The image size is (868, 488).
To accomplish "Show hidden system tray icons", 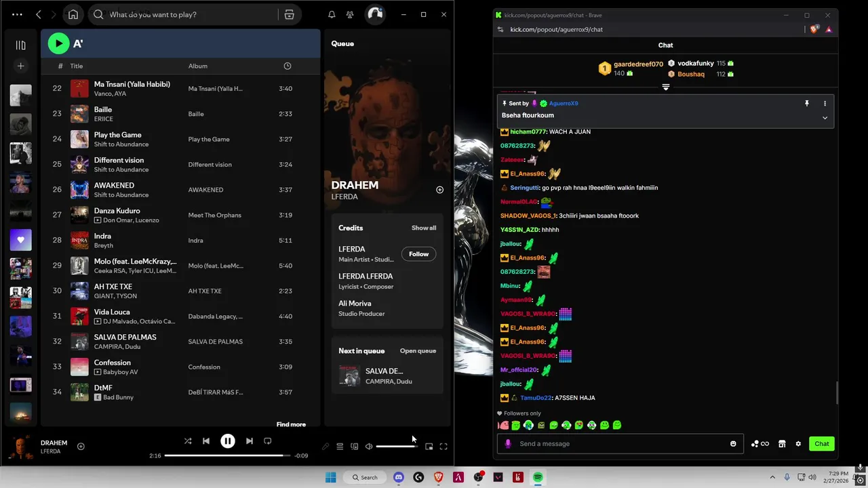I will pos(772,477).
